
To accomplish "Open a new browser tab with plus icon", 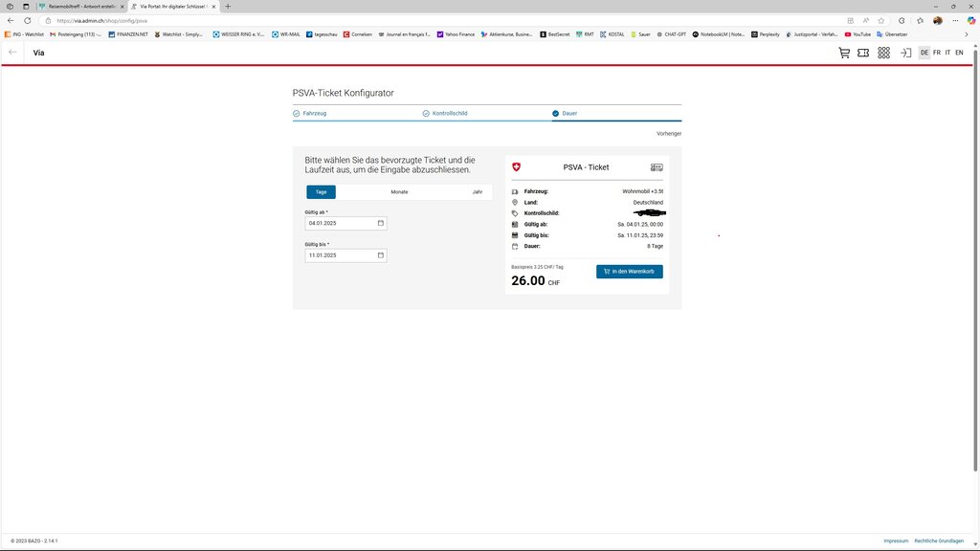I will 228,7.
